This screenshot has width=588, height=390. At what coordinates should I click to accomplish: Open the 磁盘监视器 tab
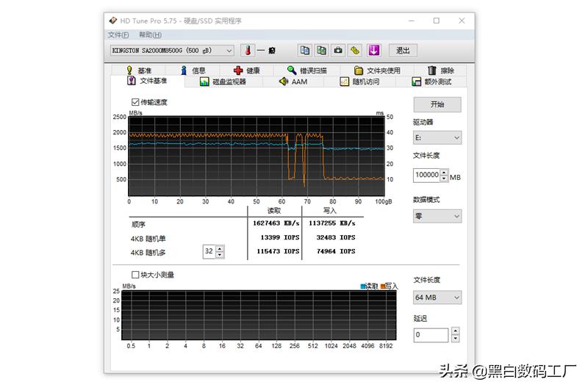[223, 82]
